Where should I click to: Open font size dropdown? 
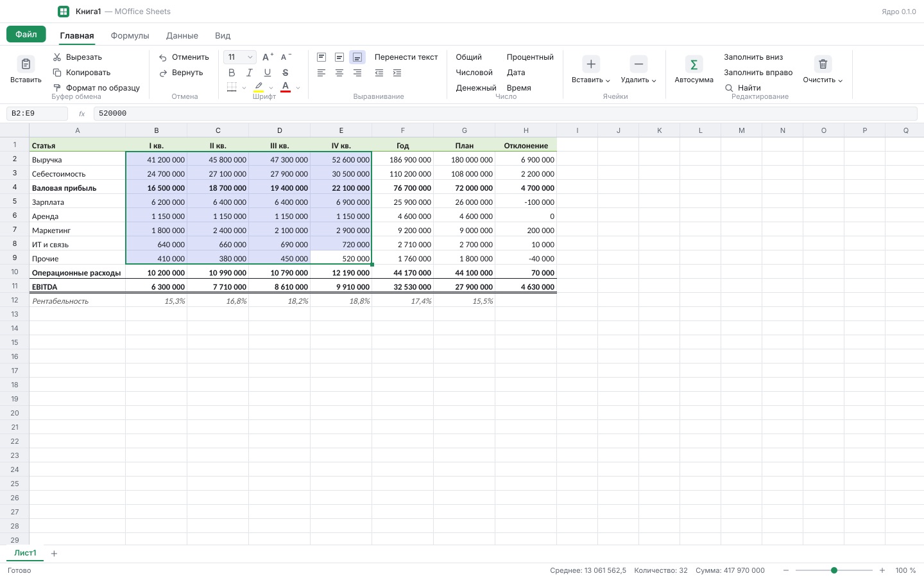pos(240,57)
